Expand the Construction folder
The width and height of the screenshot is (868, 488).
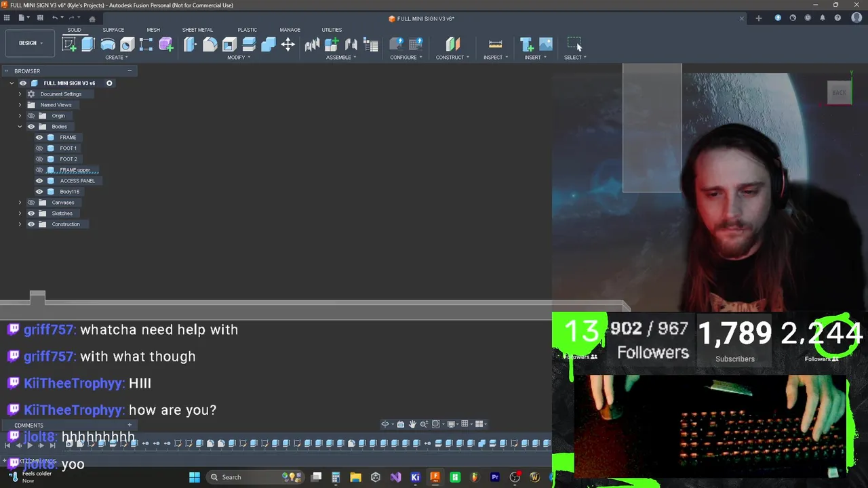(x=20, y=224)
